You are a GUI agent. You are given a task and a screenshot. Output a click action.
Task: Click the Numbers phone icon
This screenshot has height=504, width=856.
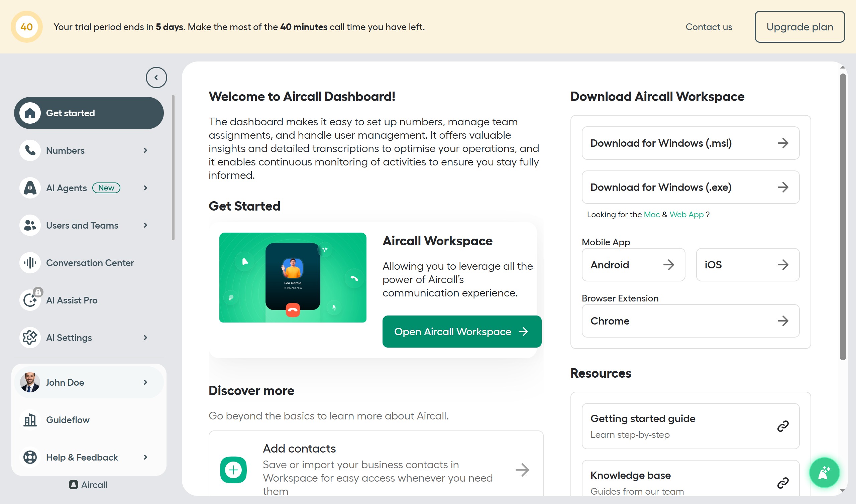click(30, 150)
